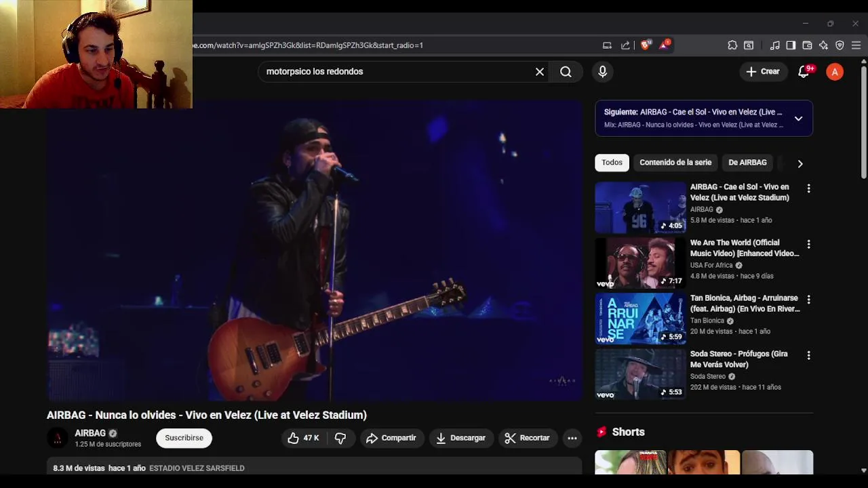Open We Are The World video thumbnail

(640, 263)
